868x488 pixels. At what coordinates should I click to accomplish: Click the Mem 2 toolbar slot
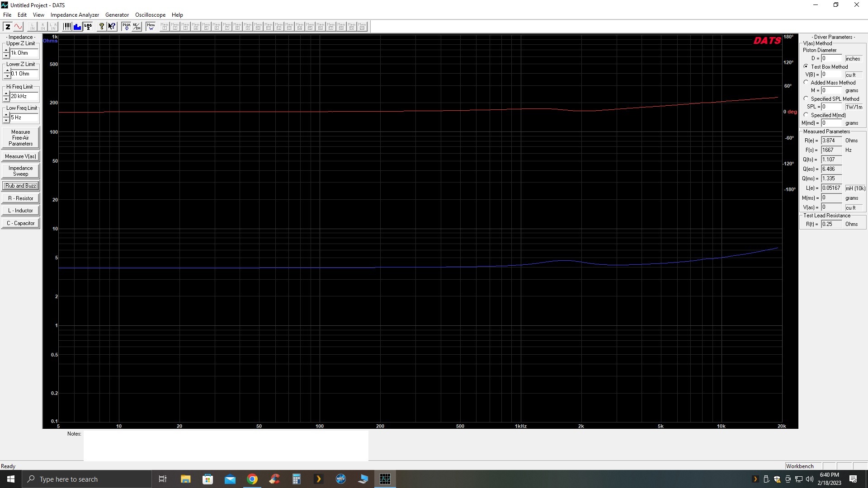coord(175,27)
